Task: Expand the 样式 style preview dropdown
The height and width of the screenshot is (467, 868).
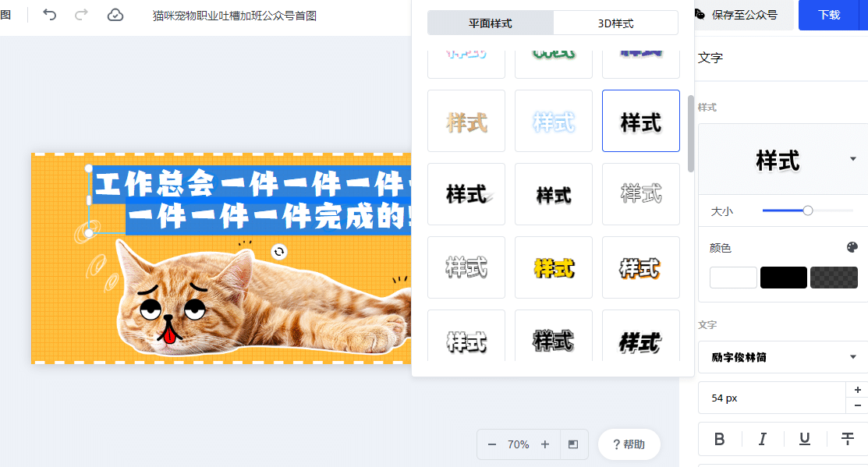Action: pos(853,159)
